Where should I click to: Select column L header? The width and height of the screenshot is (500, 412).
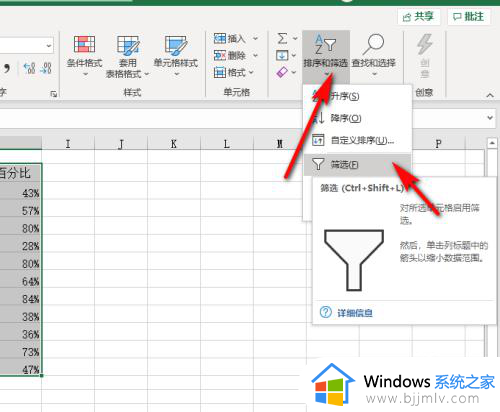pyautogui.click(x=227, y=144)
